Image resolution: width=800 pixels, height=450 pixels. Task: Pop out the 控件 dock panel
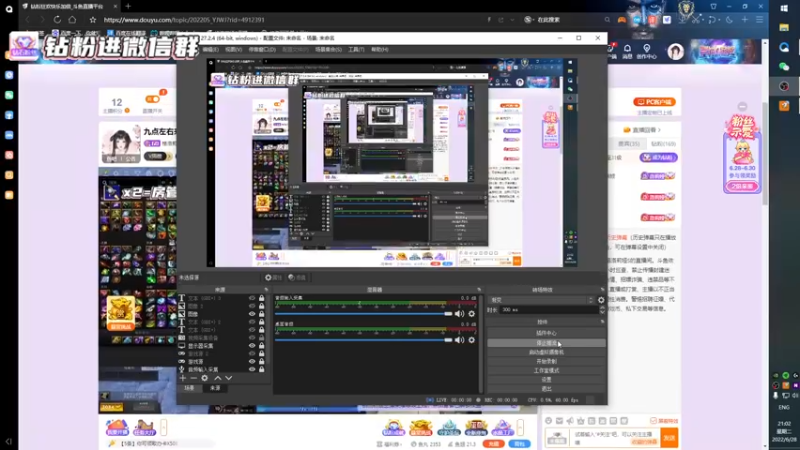point(603,322)
